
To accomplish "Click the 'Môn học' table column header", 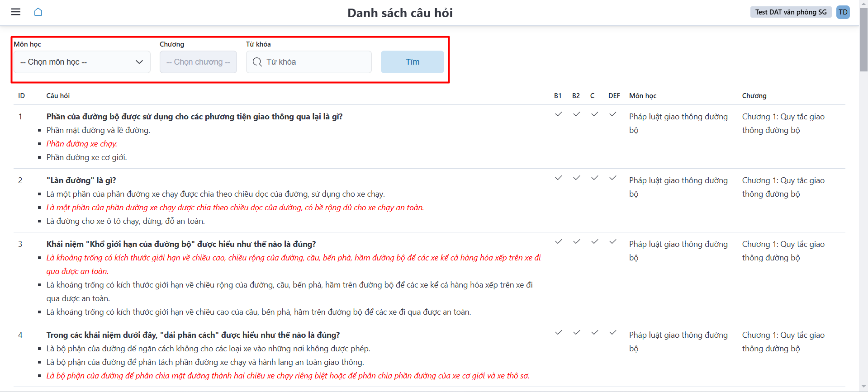I will pos(643,96).
